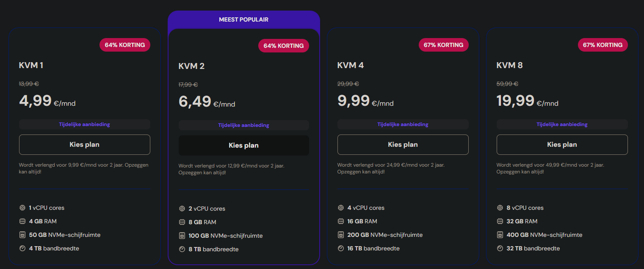Open the Tijdelijke aanbieding link under KVM 8

click(562, 124)
